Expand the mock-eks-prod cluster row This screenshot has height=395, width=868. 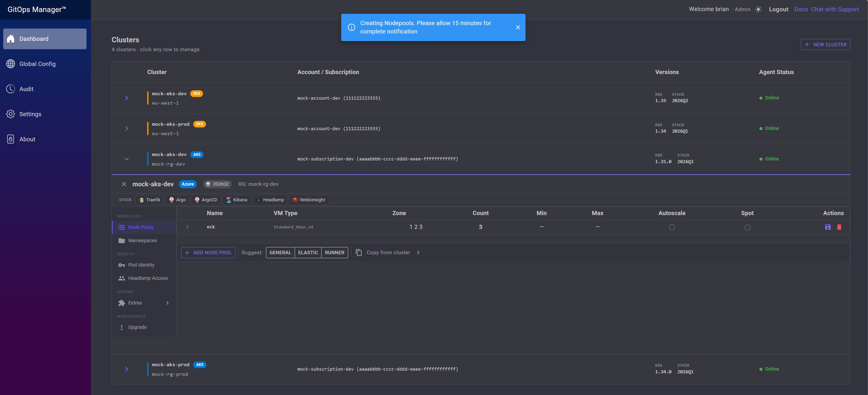pyautogui.click(x=127, y=128)
